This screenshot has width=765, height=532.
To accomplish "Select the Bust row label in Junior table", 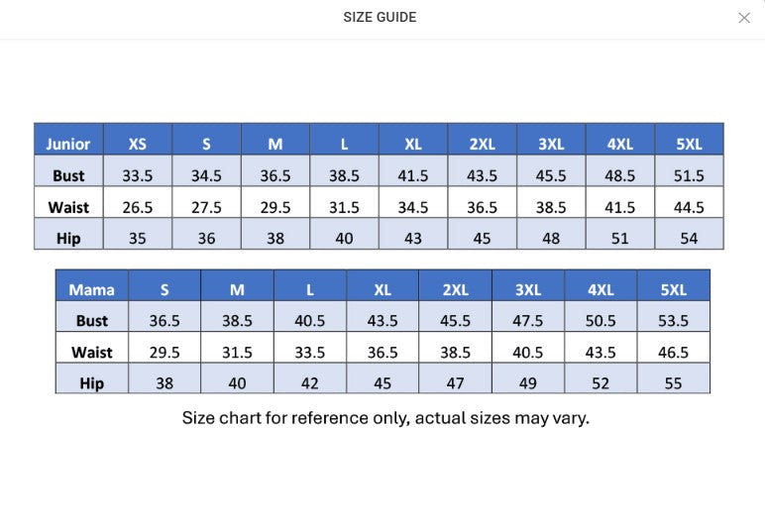I will (x=68, y=175).
